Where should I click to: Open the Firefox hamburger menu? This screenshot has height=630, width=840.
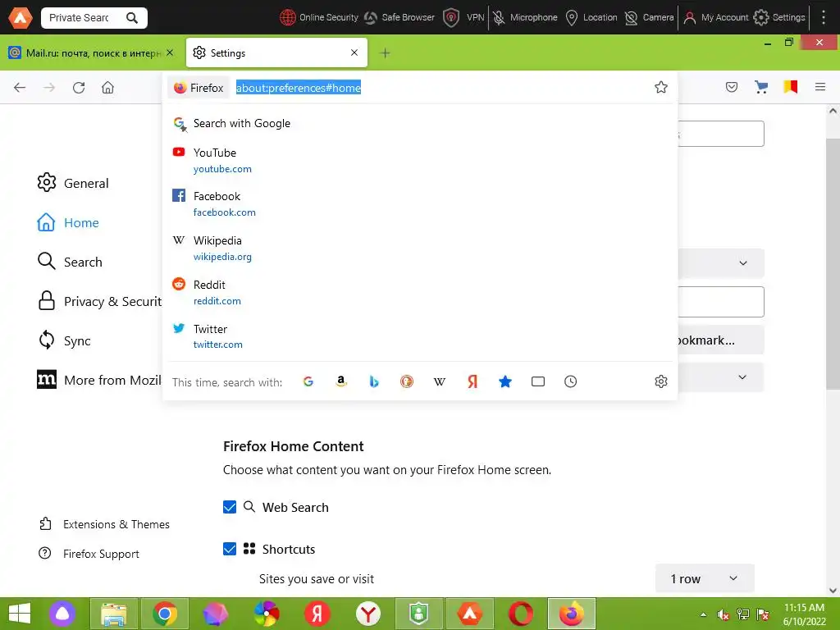[x=820, y=87]
